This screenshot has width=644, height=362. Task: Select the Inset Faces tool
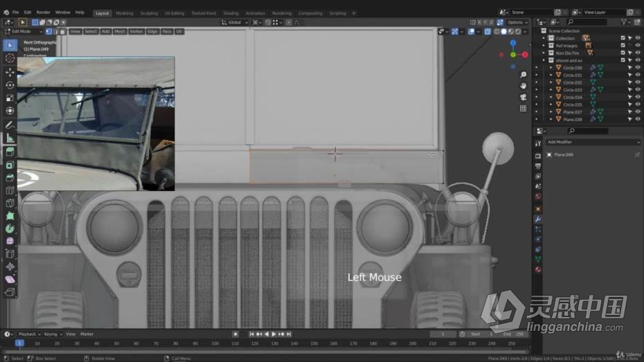coord(10,165)
